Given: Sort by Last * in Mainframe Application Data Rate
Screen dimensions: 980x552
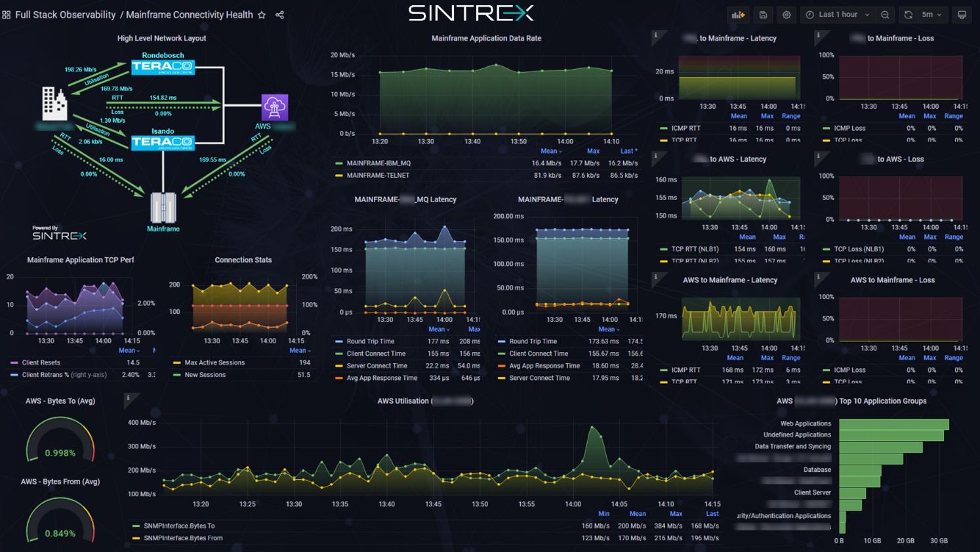Looking at the screenshot, I should pos(628,151).
